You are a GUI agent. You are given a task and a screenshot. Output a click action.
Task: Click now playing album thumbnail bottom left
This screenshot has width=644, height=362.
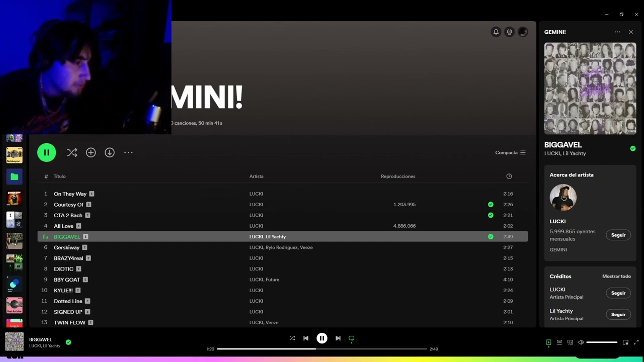coord(15,341)
